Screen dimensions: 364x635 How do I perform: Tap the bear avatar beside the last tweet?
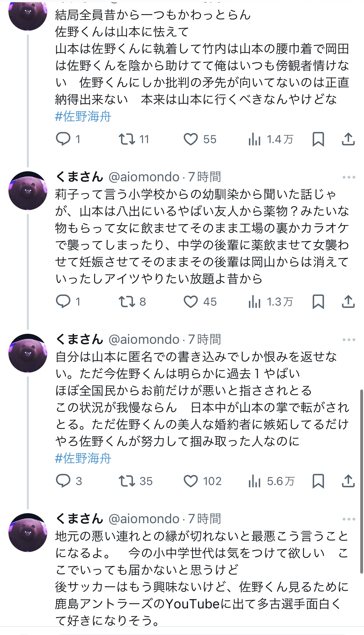tap(28, 532)
